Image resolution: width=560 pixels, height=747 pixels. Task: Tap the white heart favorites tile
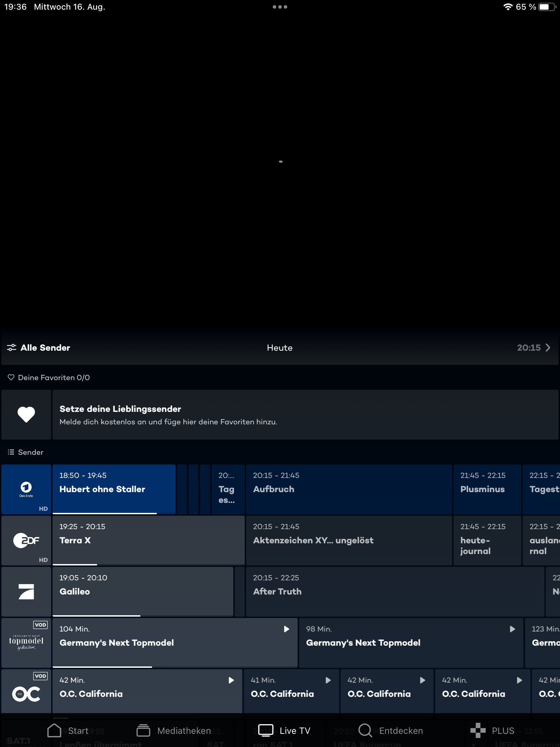click(26, 415)
